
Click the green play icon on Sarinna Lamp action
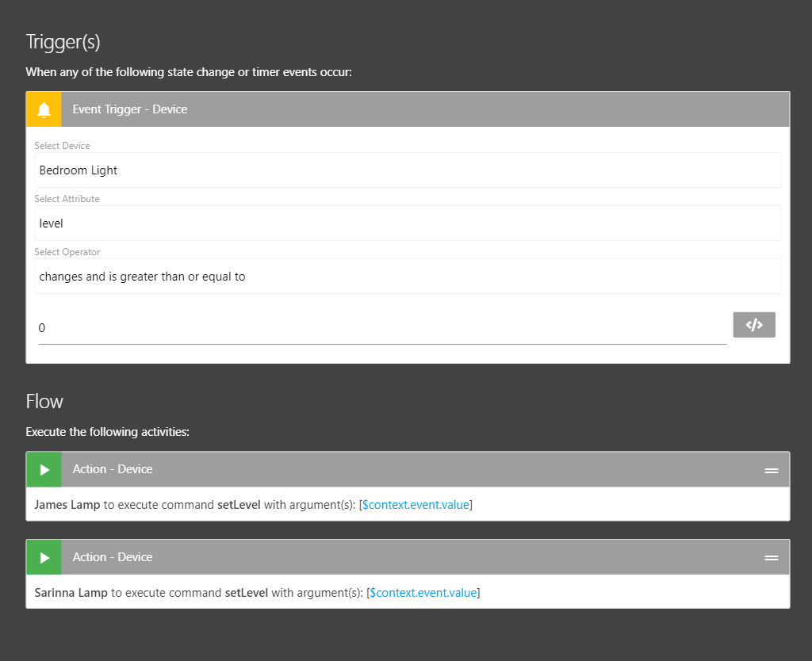44,556
